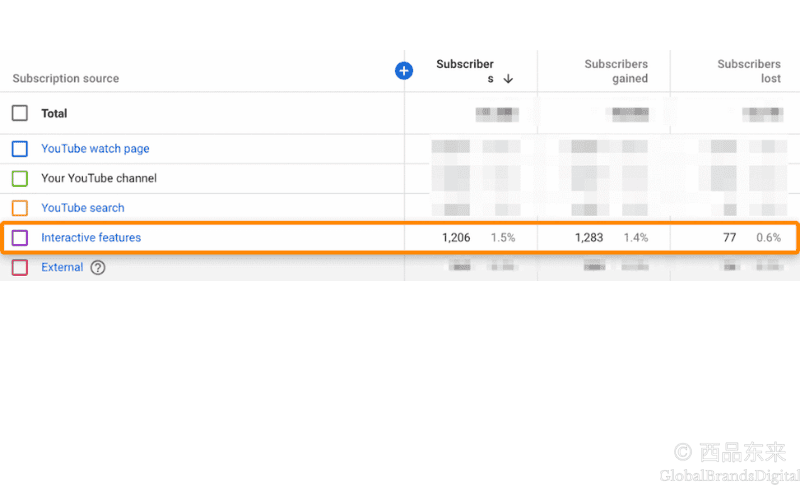This screenshot has height=500, width=800.
Task: Enable the YouTube search checkbox
Action: point(20,208)
